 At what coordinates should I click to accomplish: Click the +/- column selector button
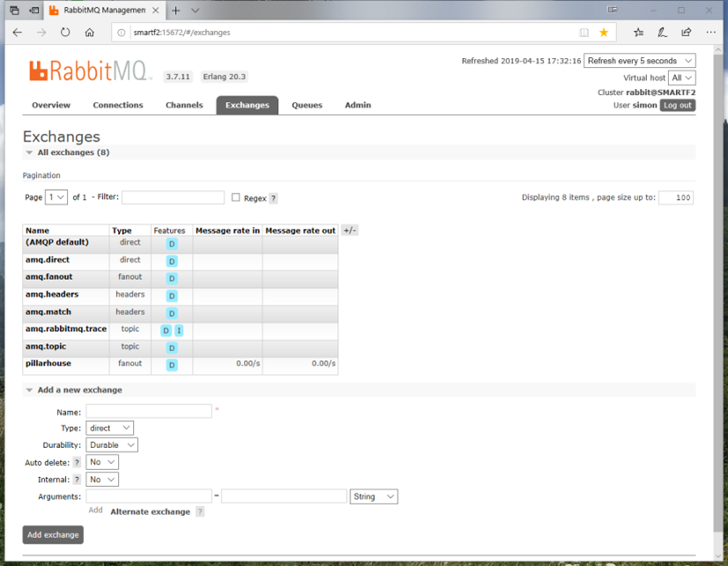pyautogui.click(x=349, y=231)
